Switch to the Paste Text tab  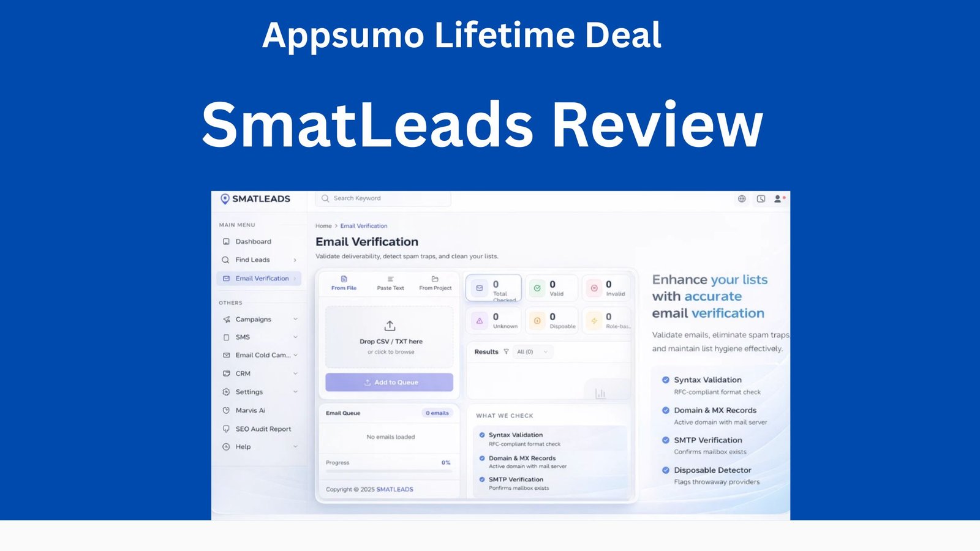coord(390,283)
